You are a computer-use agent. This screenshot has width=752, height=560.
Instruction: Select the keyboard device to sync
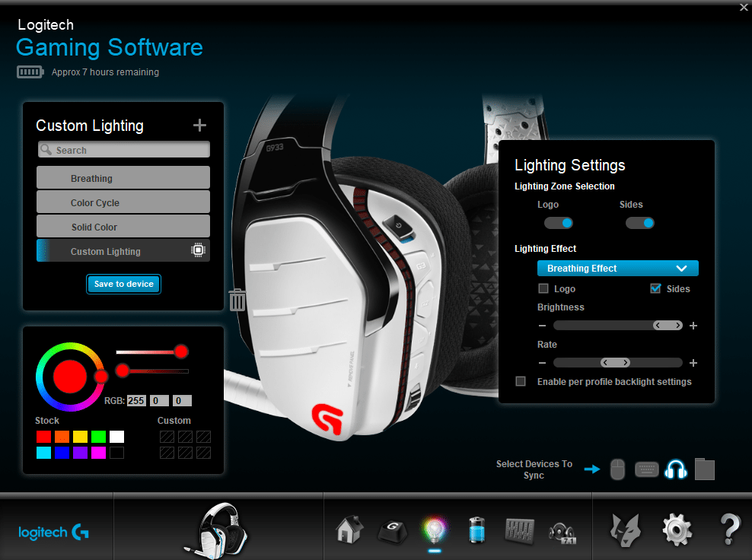tap(646, 469)
